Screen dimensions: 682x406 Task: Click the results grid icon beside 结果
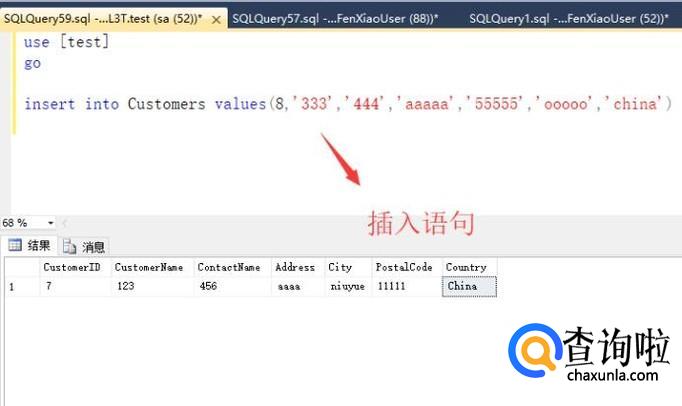pos(15,245)
